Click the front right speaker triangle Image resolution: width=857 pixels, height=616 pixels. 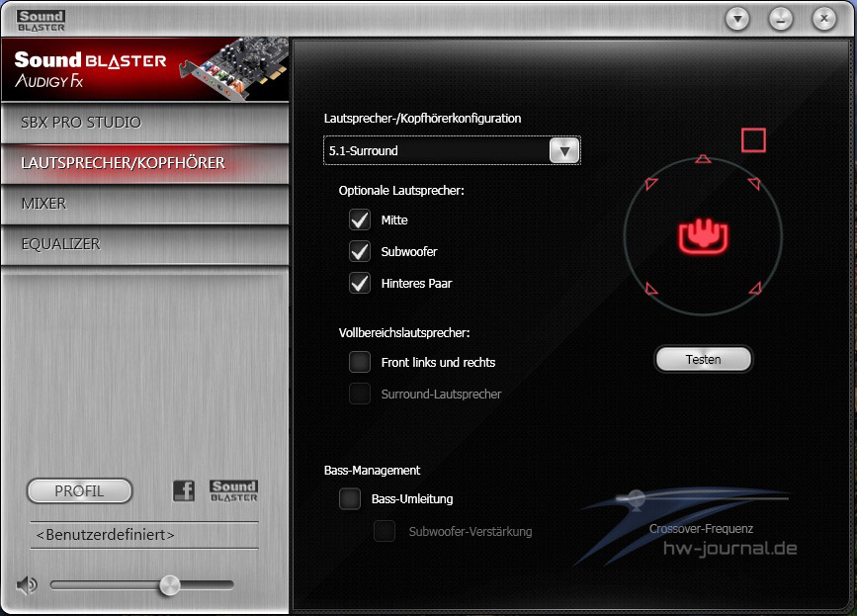[x=754, y=183]
